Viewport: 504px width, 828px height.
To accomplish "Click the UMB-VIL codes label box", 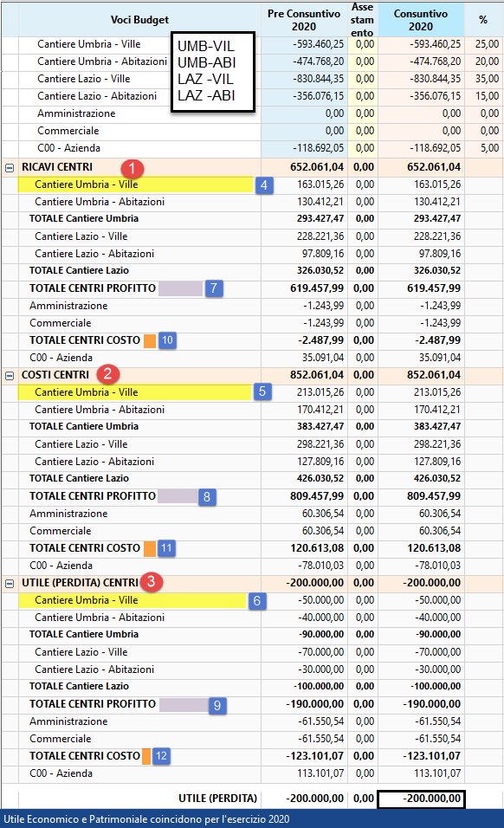I will tap(213, 72).
